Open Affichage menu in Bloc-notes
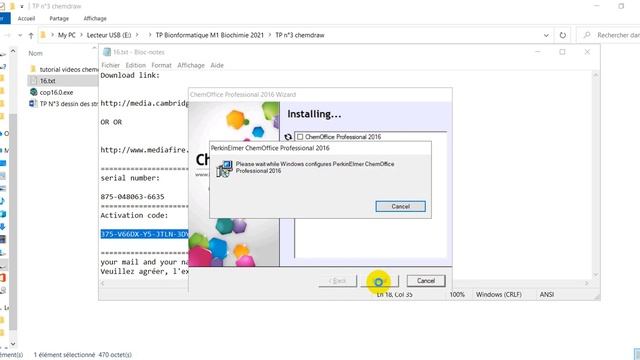This screenshot has height=360, width=640. 191,65
